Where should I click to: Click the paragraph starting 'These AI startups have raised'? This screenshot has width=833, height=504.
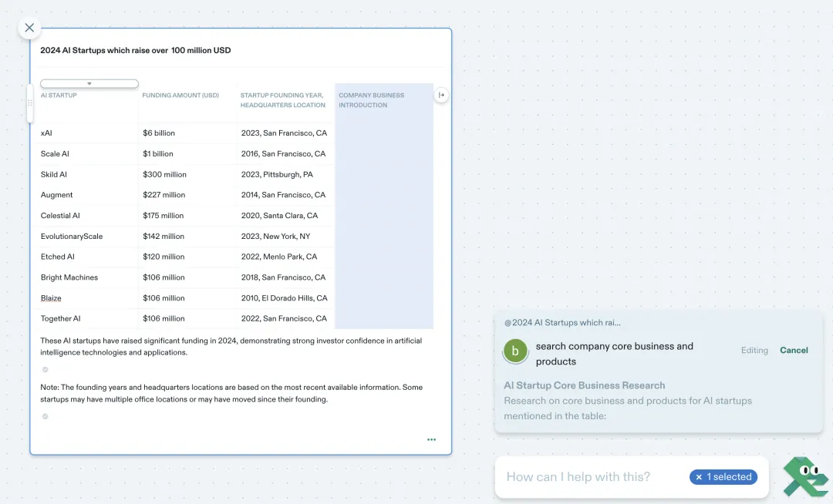click(x=231, y=347)
